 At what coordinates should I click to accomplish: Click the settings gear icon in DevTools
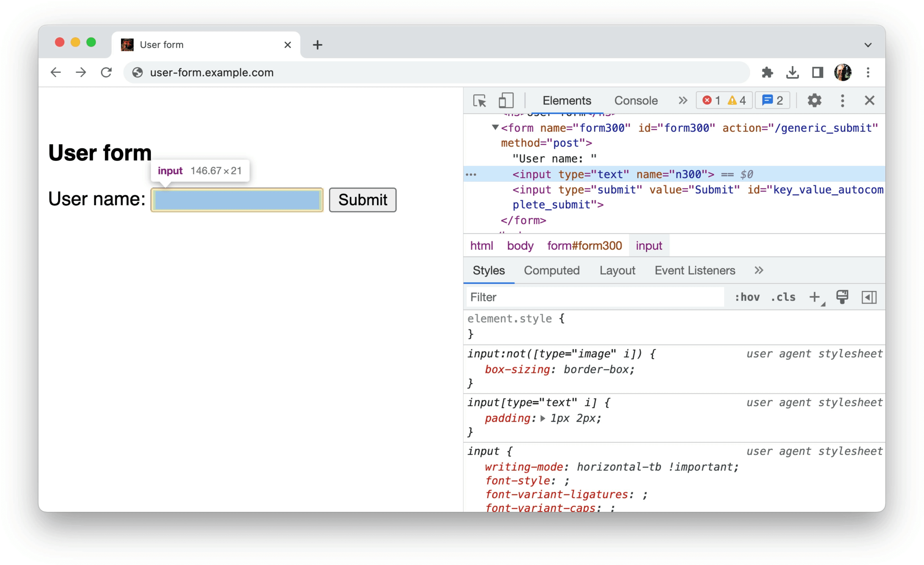[x=813, y=101]
